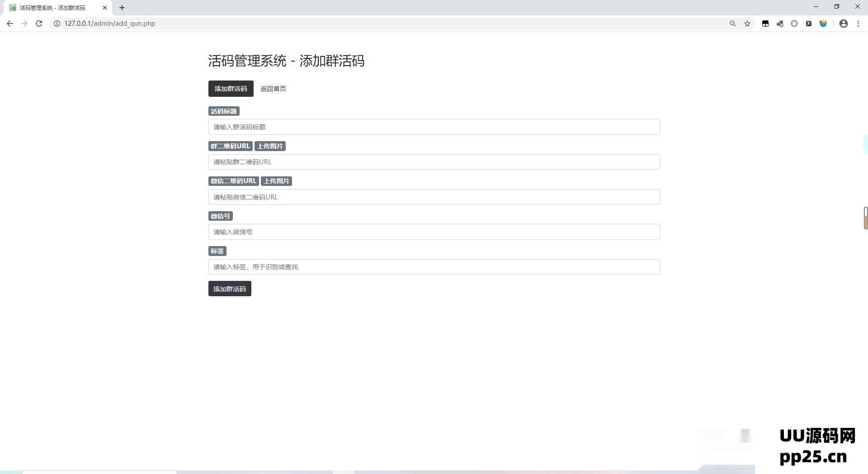Screen dimensions: 868x474
Task: Click the forward navigation arrow
Action: coord(24,23)
